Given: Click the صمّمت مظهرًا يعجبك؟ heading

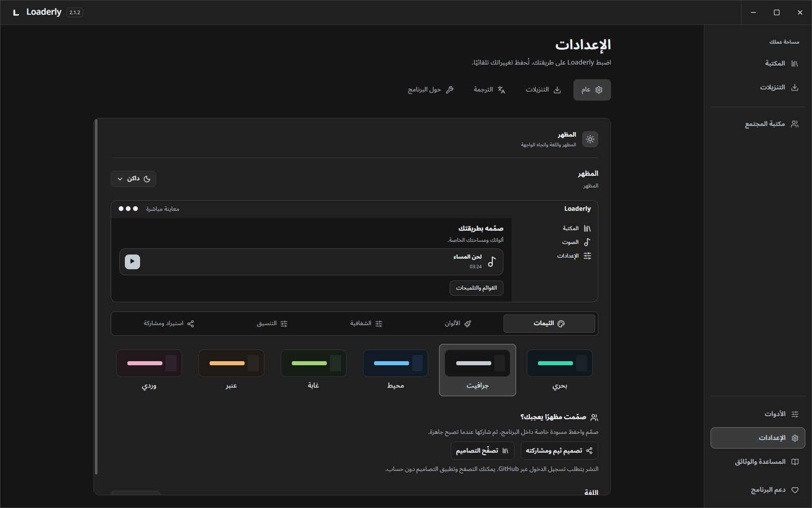Looking at the screenshot, I should pos(553,417).
